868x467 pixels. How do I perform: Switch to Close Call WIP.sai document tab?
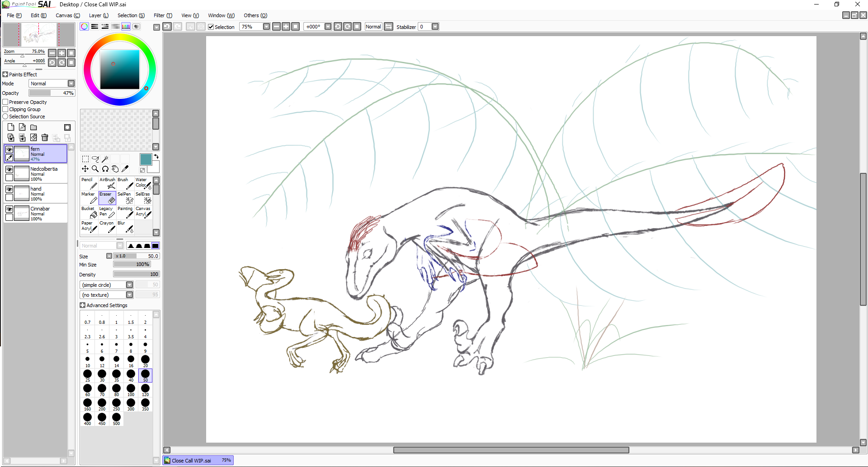pyautogui.click(x=192, y=461)
